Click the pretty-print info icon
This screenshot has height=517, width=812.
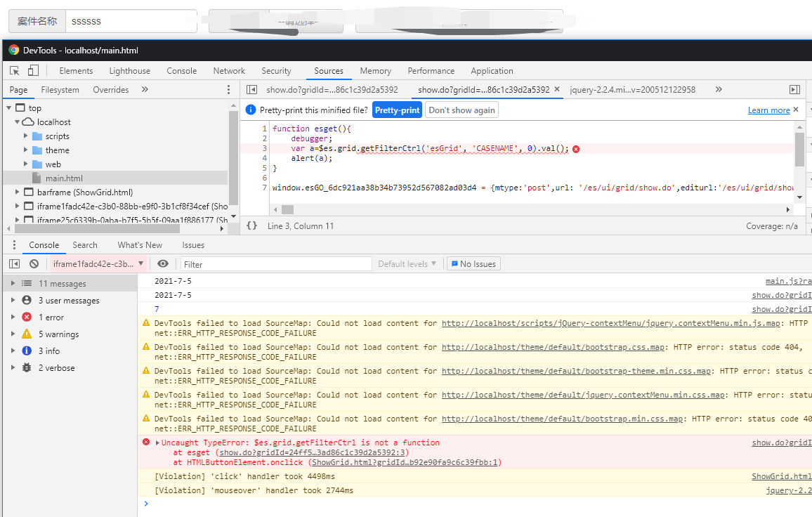251,110
